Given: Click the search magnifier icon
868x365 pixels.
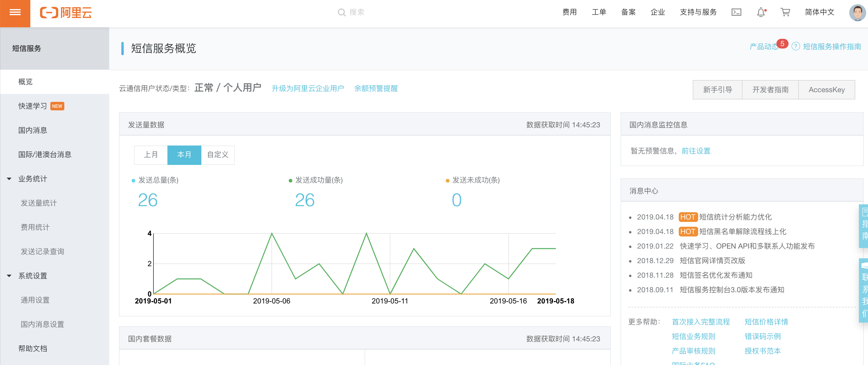Looking at the screenshot, I should pos(341,12).
